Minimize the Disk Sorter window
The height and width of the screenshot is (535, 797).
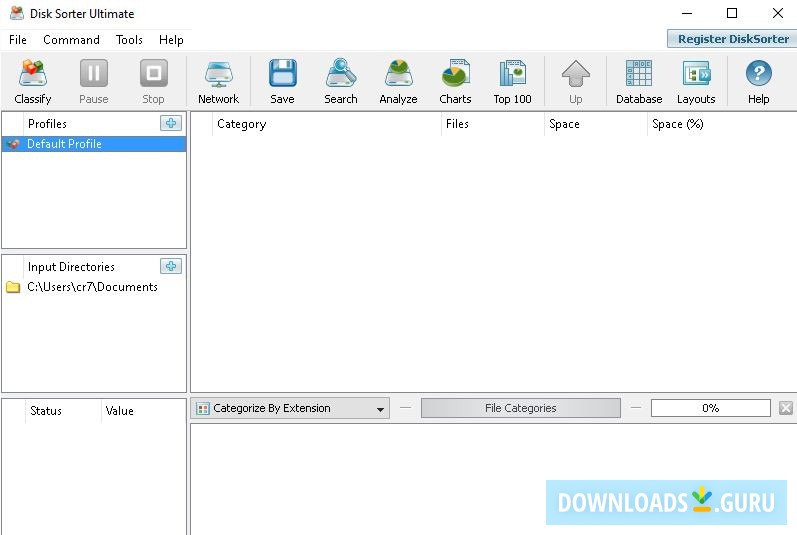pos(687,13)
